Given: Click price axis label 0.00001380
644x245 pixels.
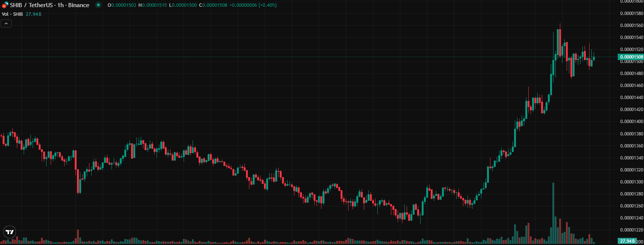Looking at the screenshot, I should tap(632, 134).
